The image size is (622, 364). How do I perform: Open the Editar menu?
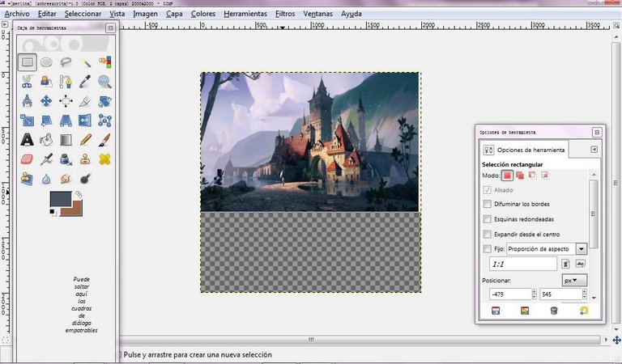(x=47, y=14)
